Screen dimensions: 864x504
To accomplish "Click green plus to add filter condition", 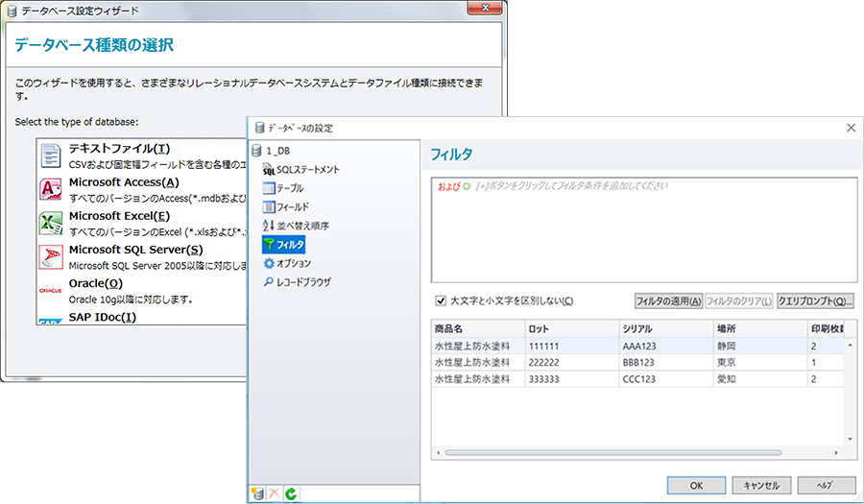I will point(468,185).
